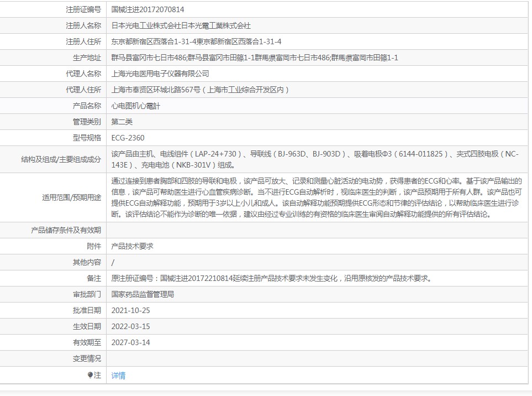Select structure text starting with 该产品由主机
The width and height of the screenshot is (532, 396).
pyautogui.click(x=315, y=159)
